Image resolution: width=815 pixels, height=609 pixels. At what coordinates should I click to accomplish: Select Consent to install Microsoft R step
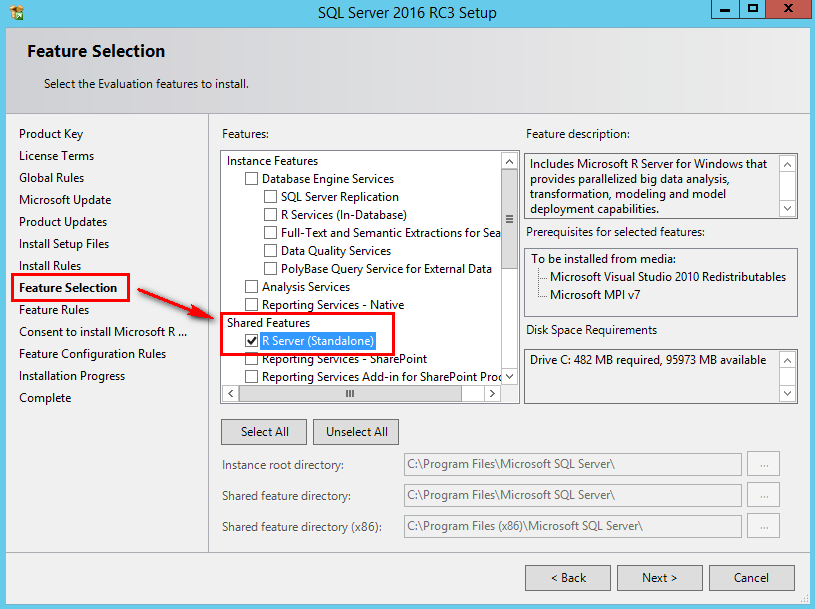(x=103, y=332)
